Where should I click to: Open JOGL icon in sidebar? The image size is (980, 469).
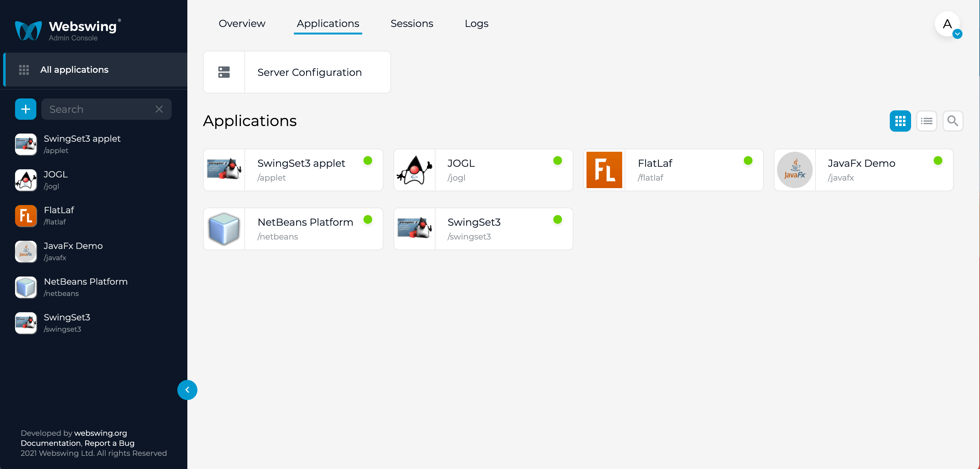click(26, 180)
